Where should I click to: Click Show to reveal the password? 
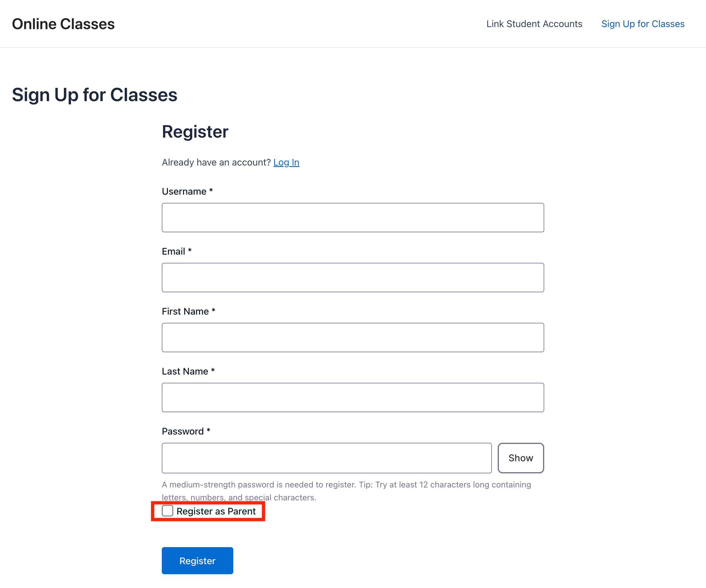pos(520,458)
